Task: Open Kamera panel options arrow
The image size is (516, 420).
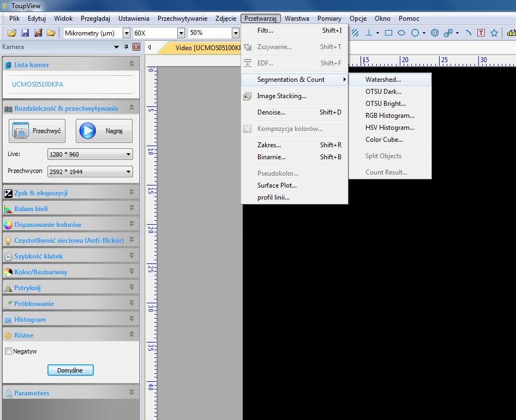Action: point(116,47)
